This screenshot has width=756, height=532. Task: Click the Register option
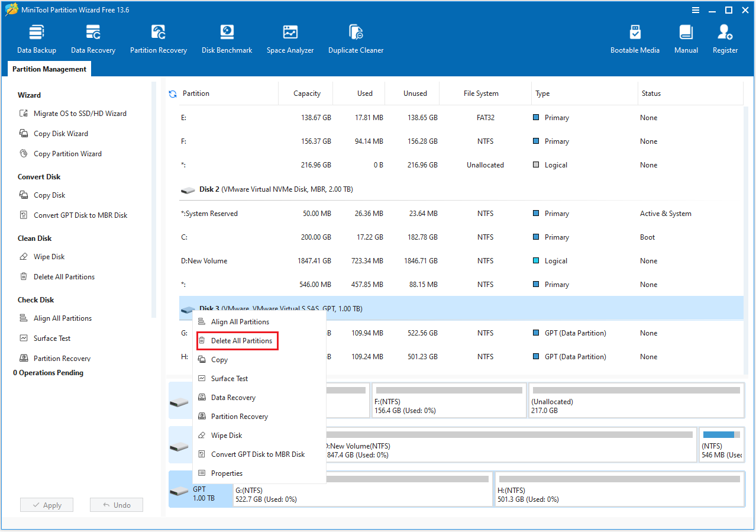(725, 38)
